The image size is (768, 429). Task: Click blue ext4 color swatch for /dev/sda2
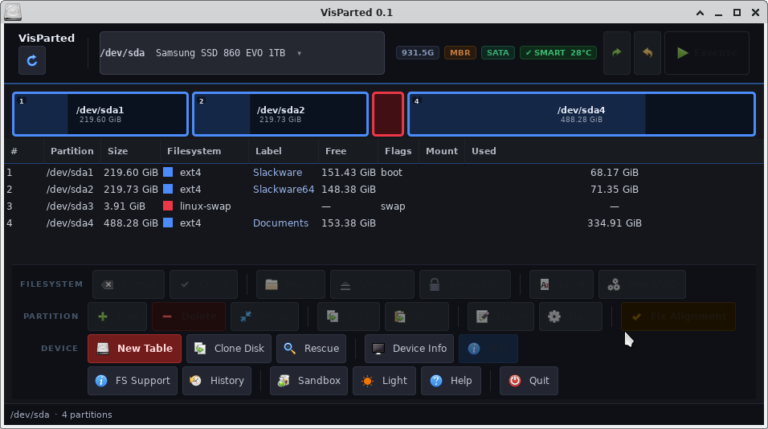click(168, 189)
